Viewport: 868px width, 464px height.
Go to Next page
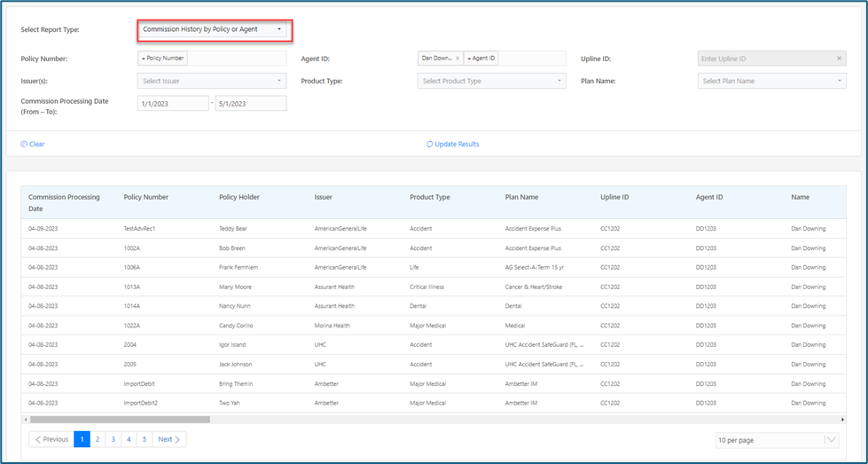pyautogui.click(x=169, y=439)
